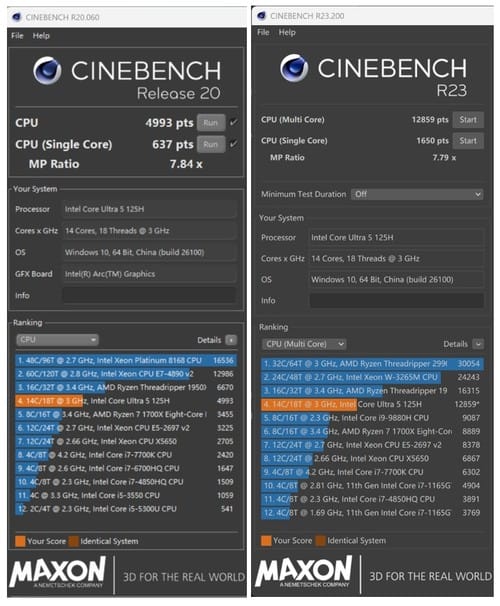Click the orange Your Score swatch in R23

click(x=266, y=541)
